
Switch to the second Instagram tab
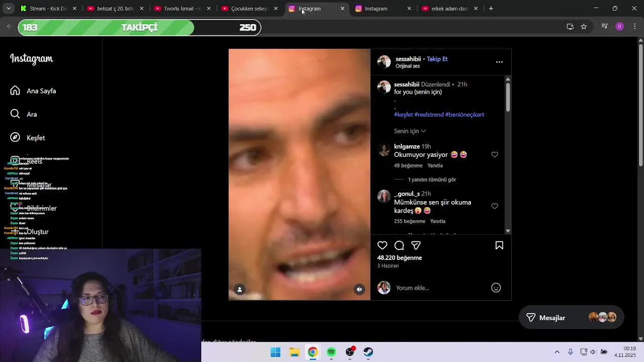click(x=382, y=9)
